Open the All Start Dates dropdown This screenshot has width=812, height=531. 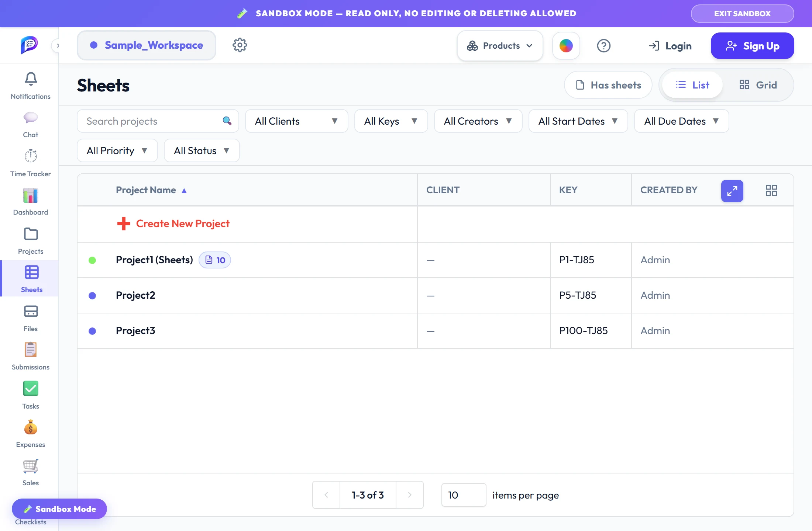pos(578,121)
